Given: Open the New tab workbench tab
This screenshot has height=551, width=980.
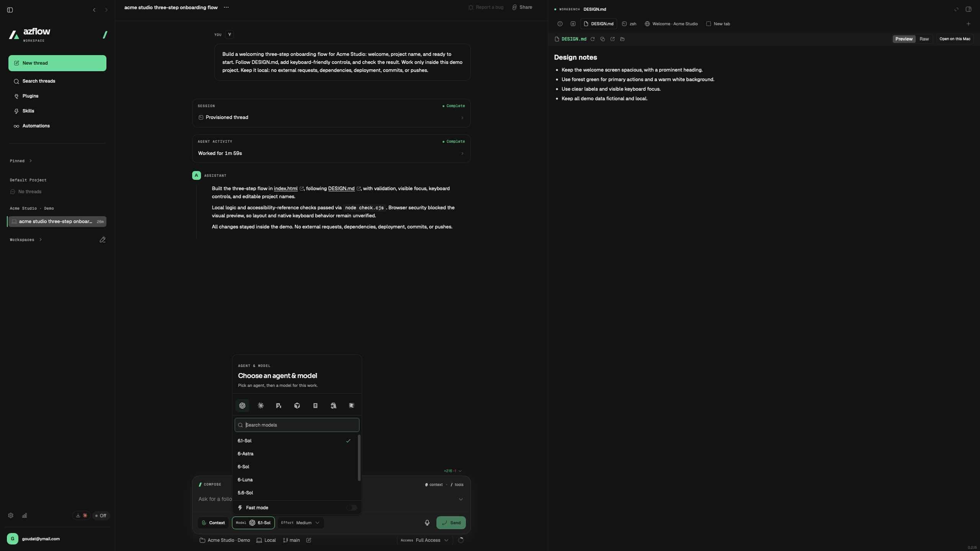Looking at the screenshot, I should pos(718,24).
